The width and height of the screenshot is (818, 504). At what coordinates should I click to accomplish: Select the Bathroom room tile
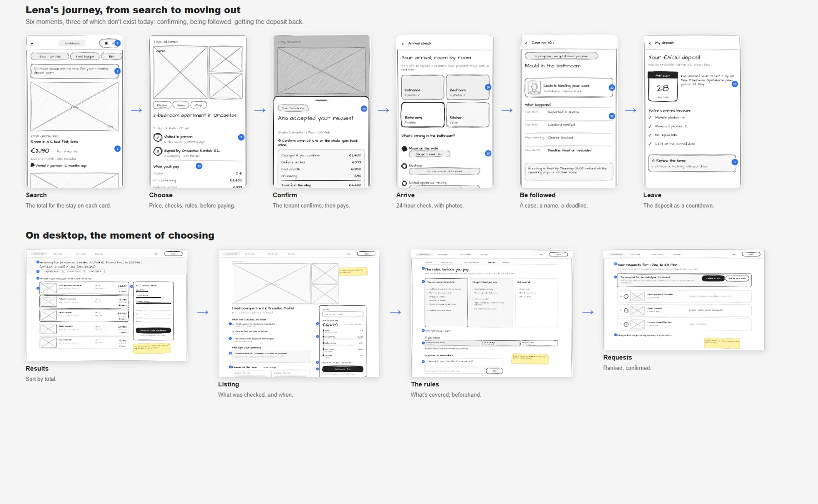(x=423, y=115)
